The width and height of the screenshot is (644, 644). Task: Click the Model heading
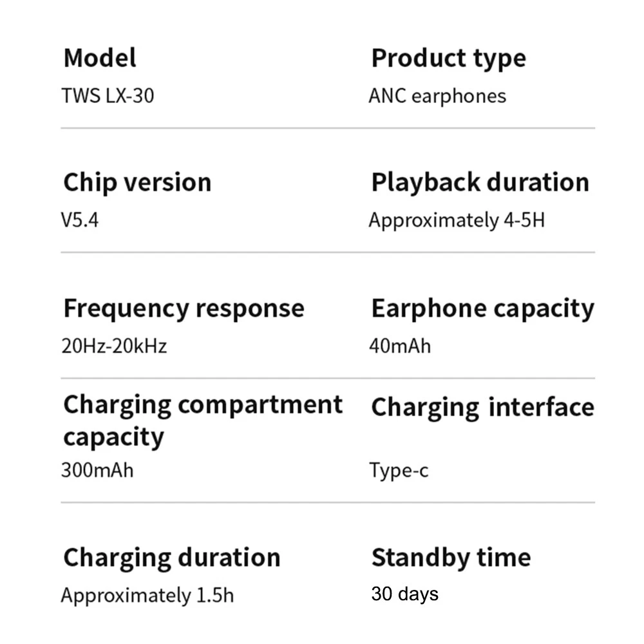(100, 58)
